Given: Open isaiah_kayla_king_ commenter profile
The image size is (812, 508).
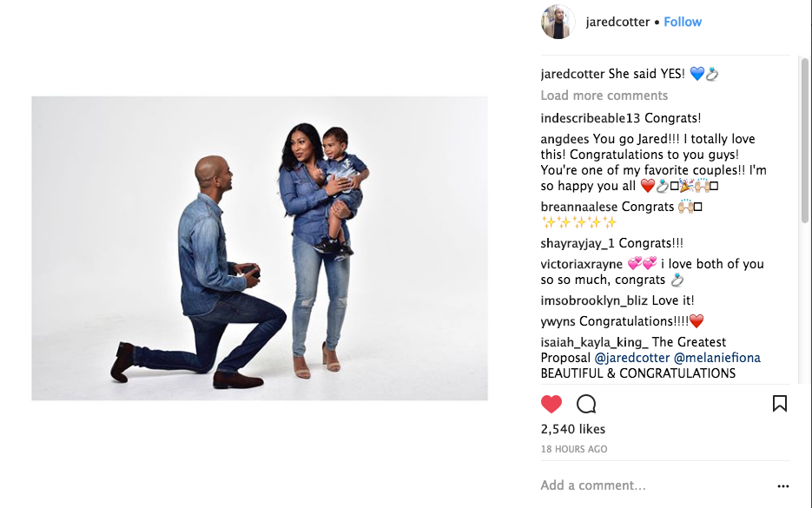Looking at the screenshot, I should [595, 342].
